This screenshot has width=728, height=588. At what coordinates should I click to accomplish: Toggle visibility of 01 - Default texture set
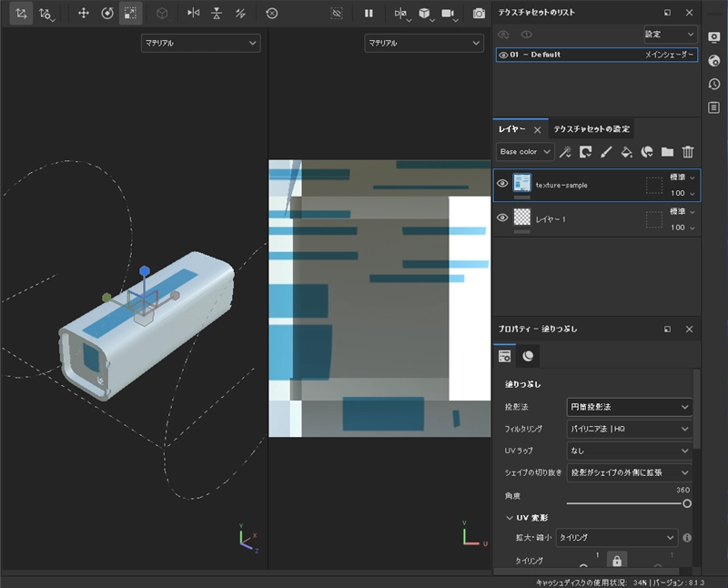click(503, 55)
